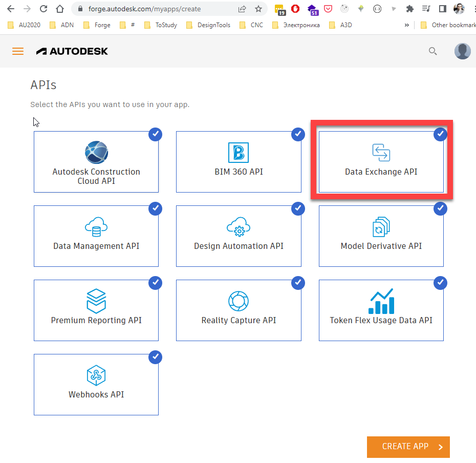This screenshot has height=463, width=476.
Task: Open site search with magnifier icon
Action: tap(433, 51)
